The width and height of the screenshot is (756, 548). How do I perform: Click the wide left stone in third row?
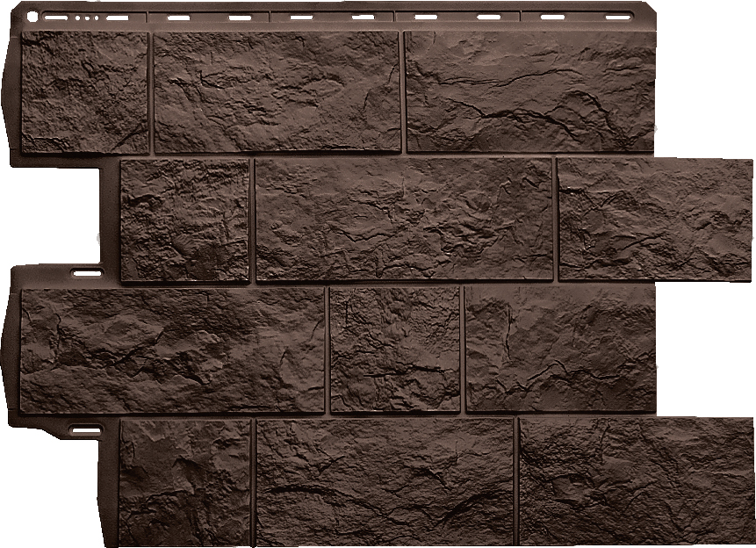[172, 350]
